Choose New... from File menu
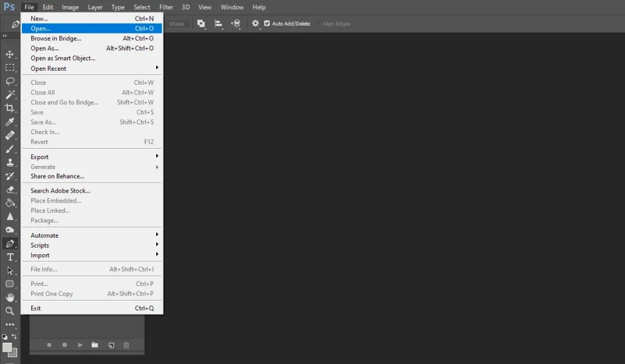 pos(92,18)
